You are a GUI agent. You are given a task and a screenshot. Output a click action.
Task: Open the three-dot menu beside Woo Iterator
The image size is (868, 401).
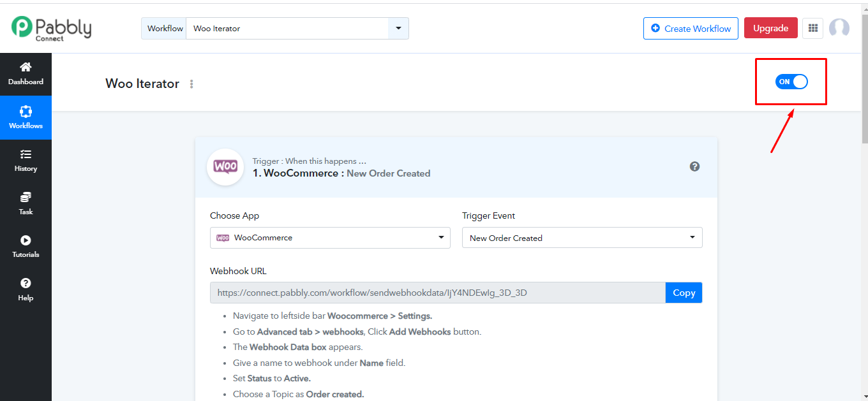(191, 84)
